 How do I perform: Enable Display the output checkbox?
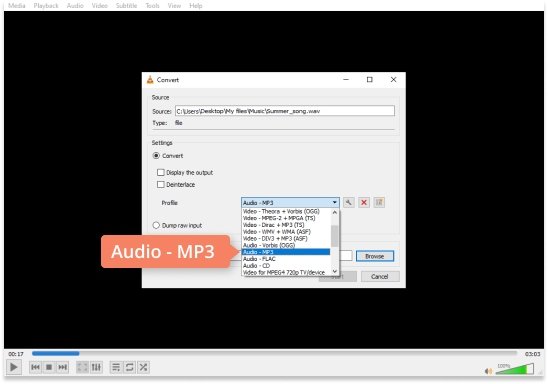point(161,172)
